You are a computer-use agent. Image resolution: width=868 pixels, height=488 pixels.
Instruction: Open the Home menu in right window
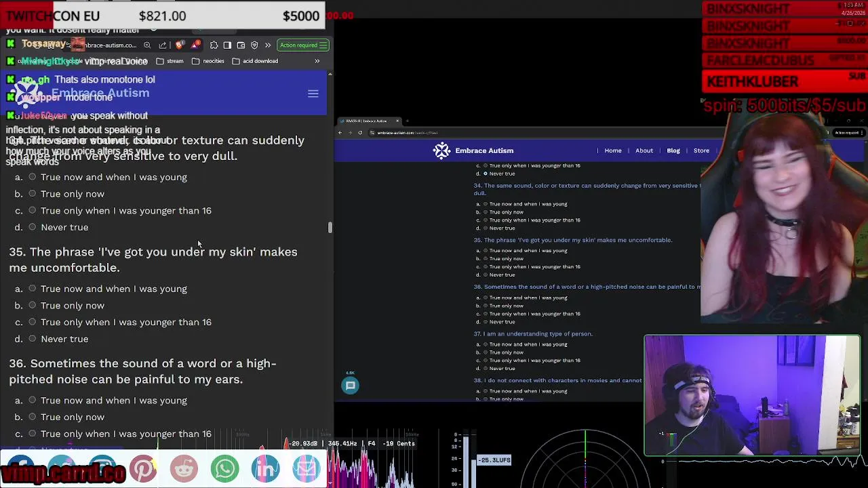(x=612, y=150)
